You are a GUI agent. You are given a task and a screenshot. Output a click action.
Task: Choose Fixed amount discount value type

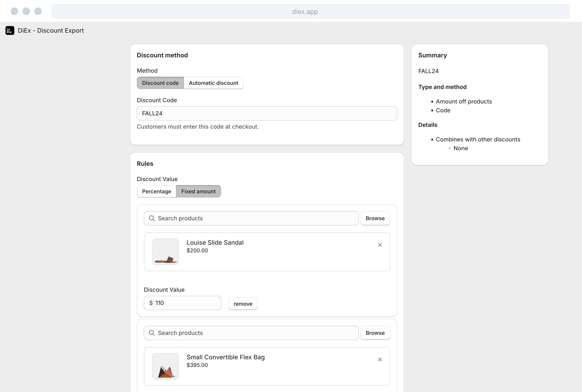(198, 191)
